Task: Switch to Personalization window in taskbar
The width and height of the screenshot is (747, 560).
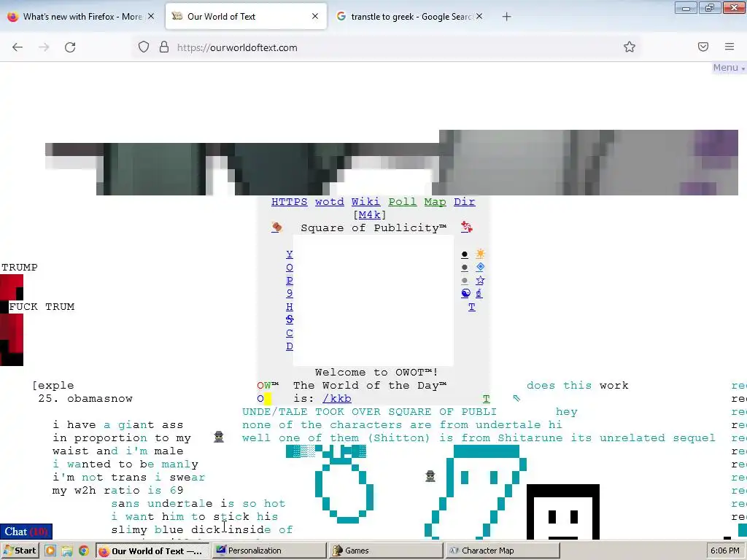Action: tap(269, 551)
